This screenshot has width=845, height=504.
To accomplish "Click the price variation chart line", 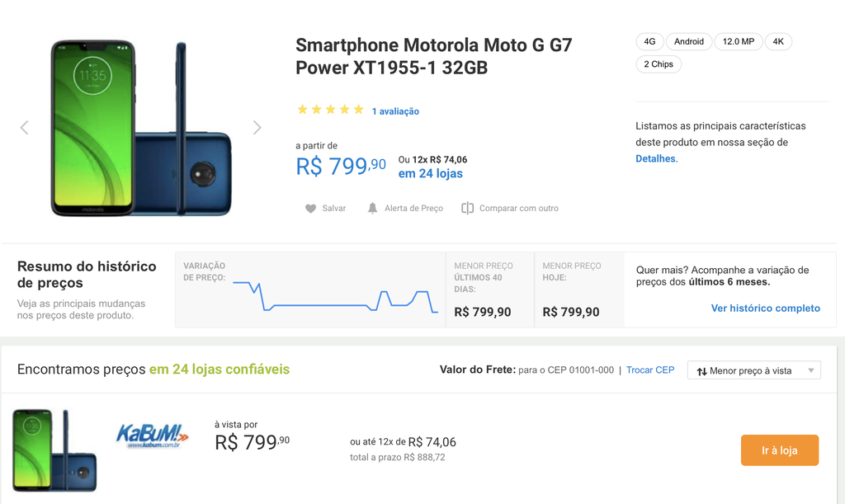I will pyautogui.click(x=335, y=297).
